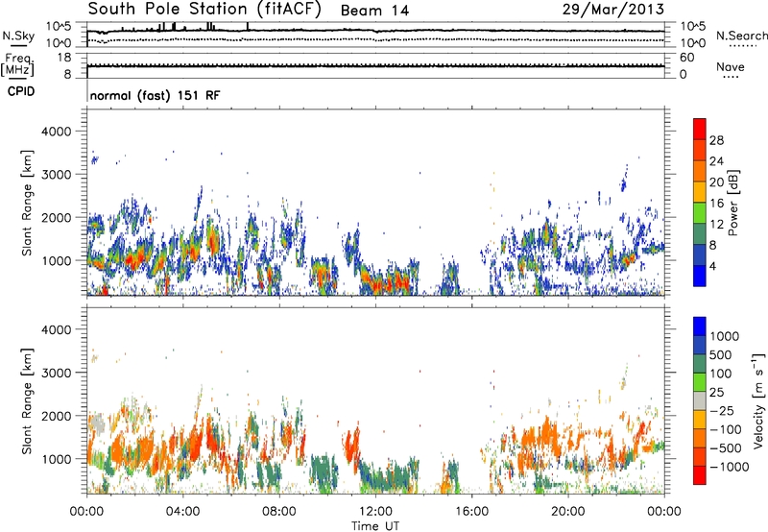
Task: Click the 'Power [dB]' colorbar label
Action: click(732, 203)
